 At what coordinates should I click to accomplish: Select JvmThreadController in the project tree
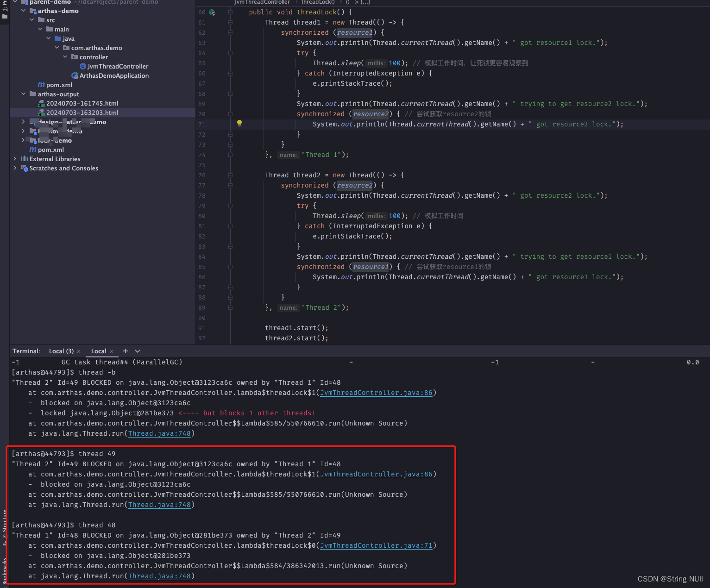pos(118,66)
